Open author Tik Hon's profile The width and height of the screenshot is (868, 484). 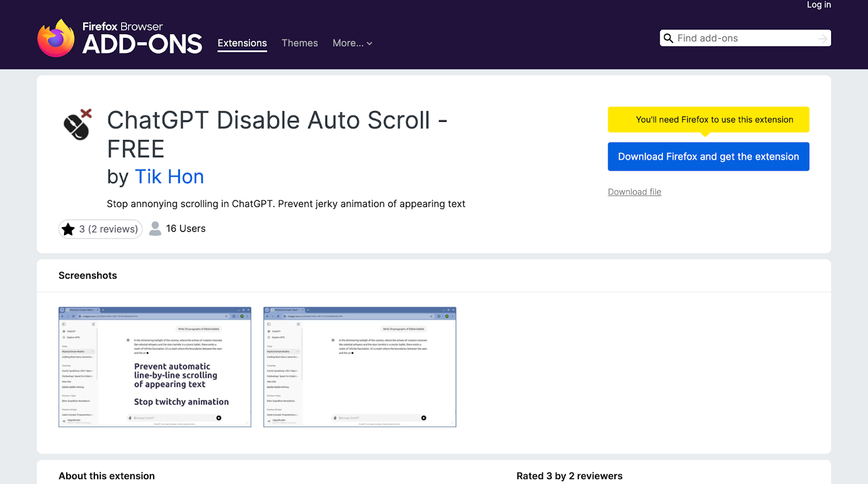169,177
